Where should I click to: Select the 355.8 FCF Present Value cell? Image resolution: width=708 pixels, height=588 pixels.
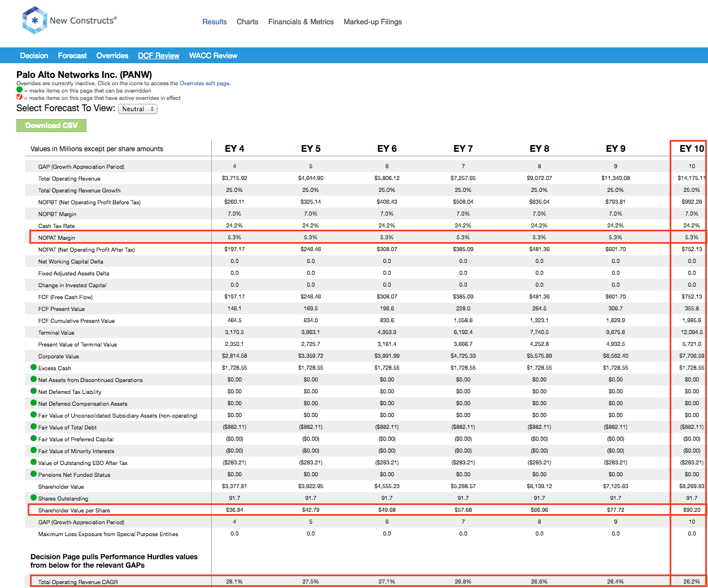[x=692, y=309]
